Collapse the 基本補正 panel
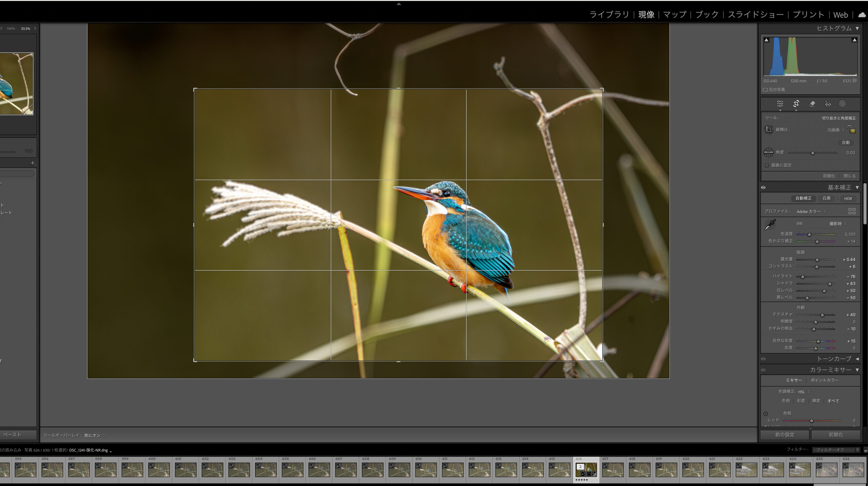This screenshot has height=486, width=868. pos(857,188)
